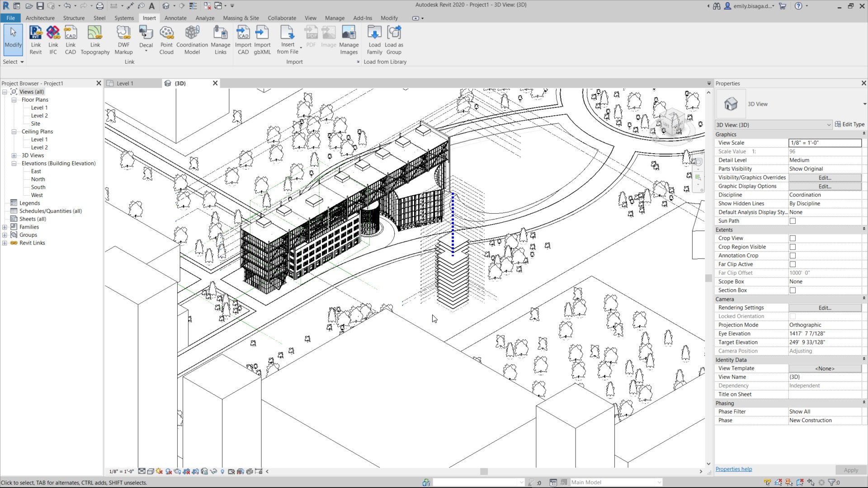Viewport: 868px width, 488px height.
Task: Expand the Families tree node
Action: pyautogui.click(x=5, y=227)
